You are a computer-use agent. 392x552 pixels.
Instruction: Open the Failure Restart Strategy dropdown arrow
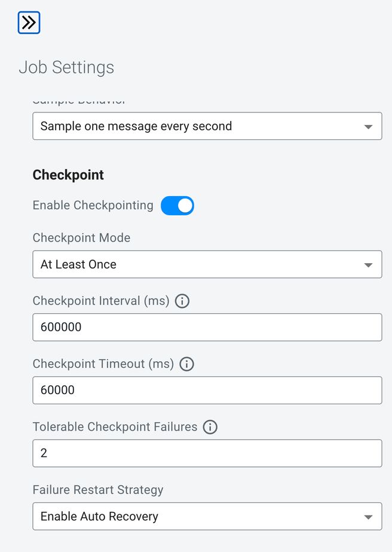[x=368, y=517]
